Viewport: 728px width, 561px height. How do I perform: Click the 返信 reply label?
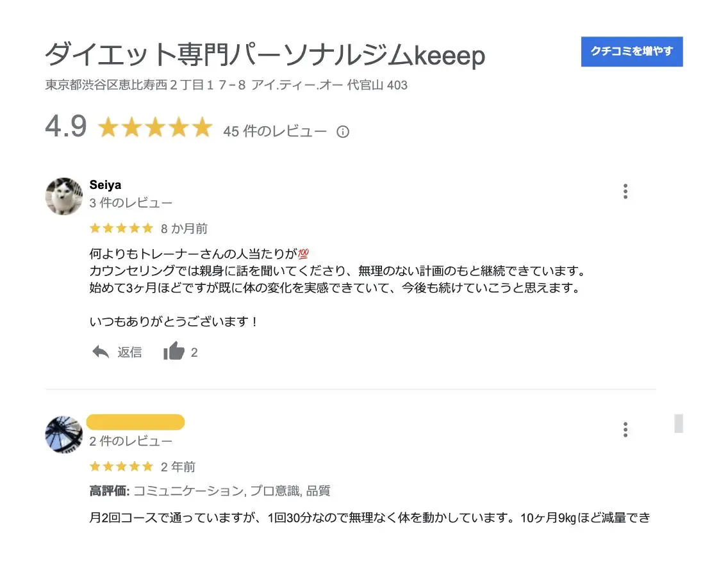coord(129,352)
